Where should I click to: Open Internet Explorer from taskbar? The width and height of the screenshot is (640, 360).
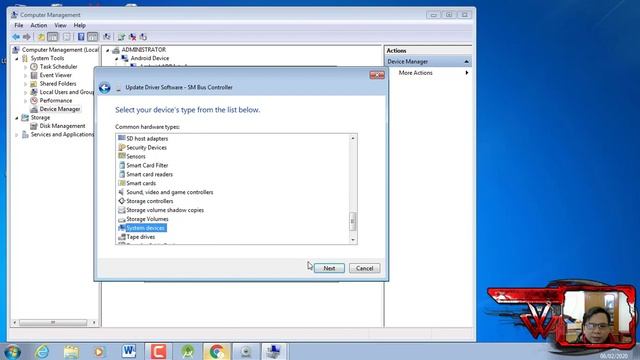point(42,351)
